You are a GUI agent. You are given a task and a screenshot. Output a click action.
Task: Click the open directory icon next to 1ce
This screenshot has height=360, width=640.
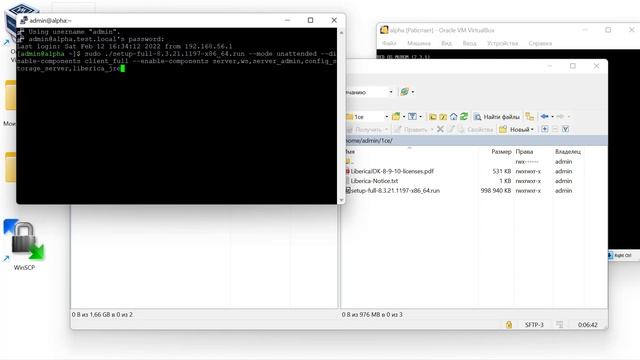pyautogui.click(x=396, y=117)
